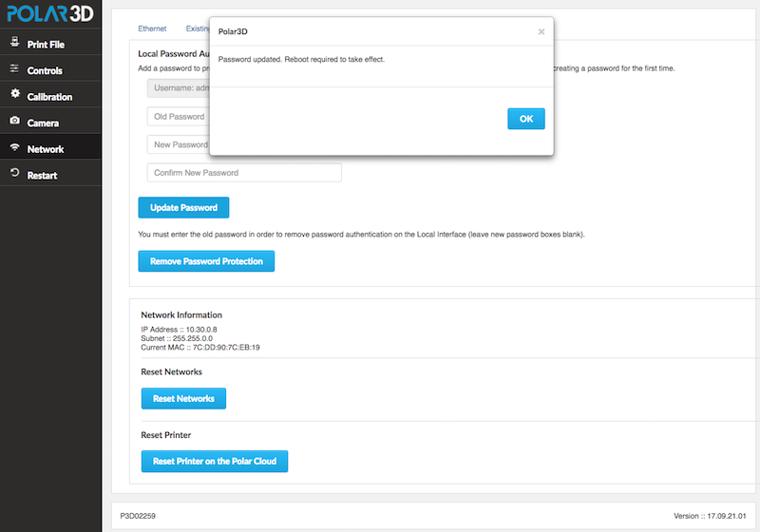Open the Print File menu item
This screenshot has height=532, width=760.
50,44
